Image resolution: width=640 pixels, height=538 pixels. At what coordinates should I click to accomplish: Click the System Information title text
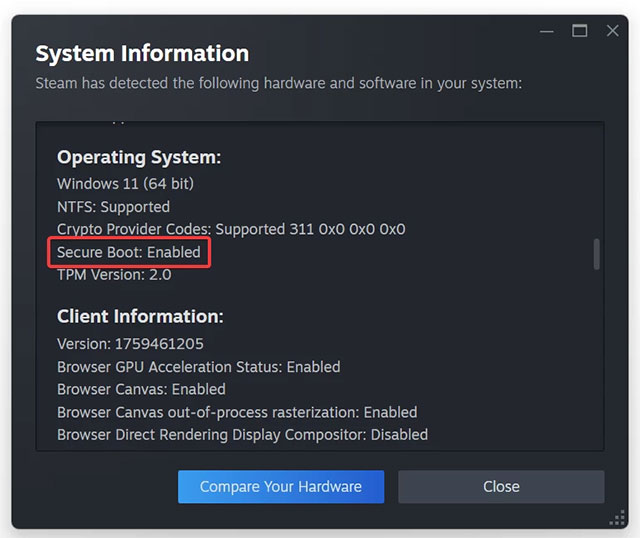click(142, 54)
